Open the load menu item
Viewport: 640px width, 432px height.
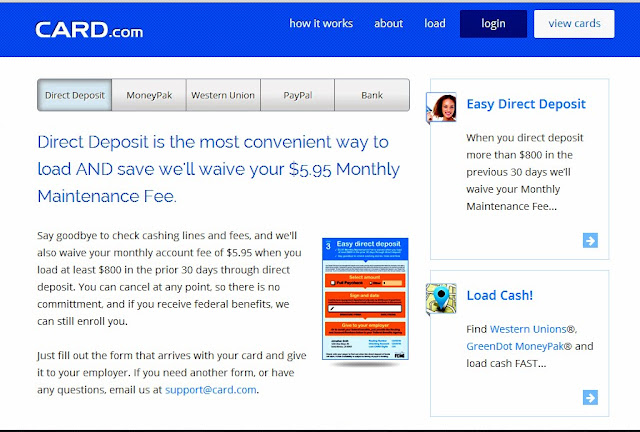tap(435, 24)
